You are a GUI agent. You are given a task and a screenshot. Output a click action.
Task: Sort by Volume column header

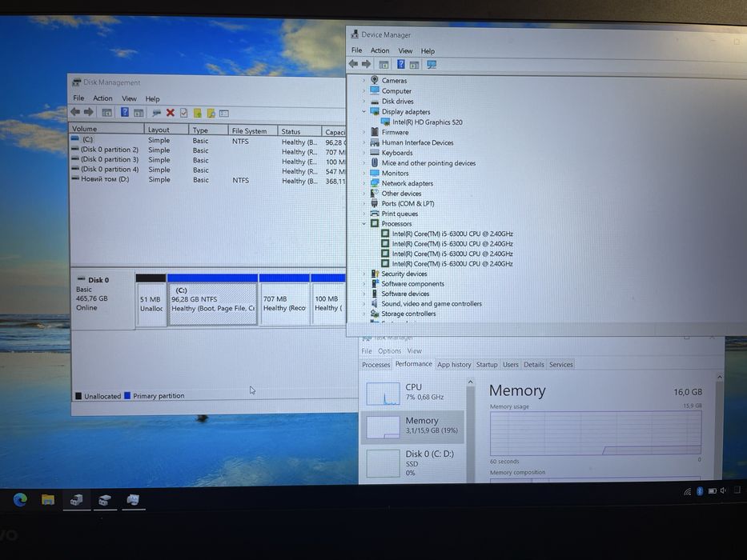[x=106, y=129]
